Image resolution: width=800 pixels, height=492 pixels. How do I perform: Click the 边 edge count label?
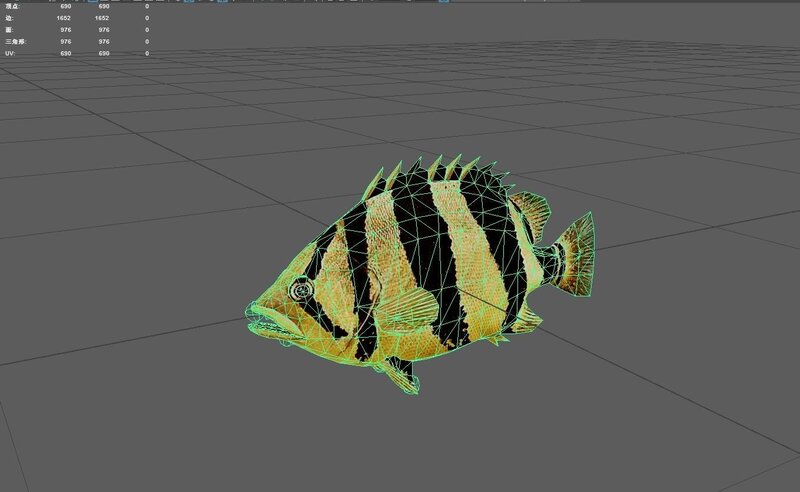click(x=8, y=18)
